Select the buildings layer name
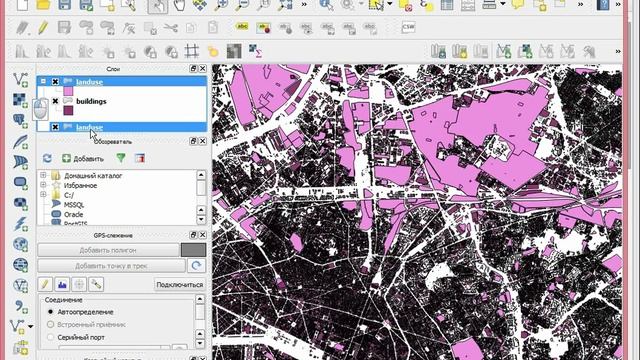640x360 pixels. click(x=91, y=101)
